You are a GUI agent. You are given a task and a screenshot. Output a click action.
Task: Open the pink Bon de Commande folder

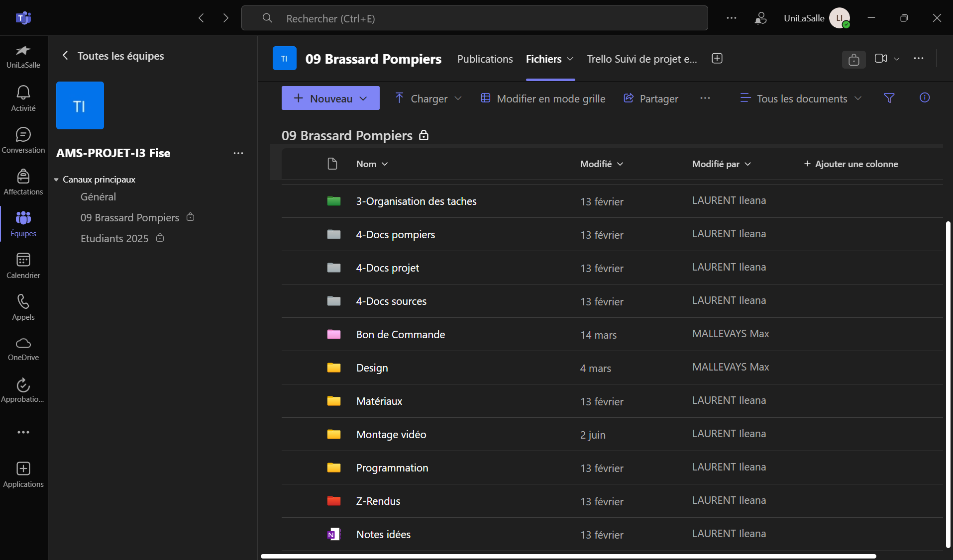coord(400,335)
